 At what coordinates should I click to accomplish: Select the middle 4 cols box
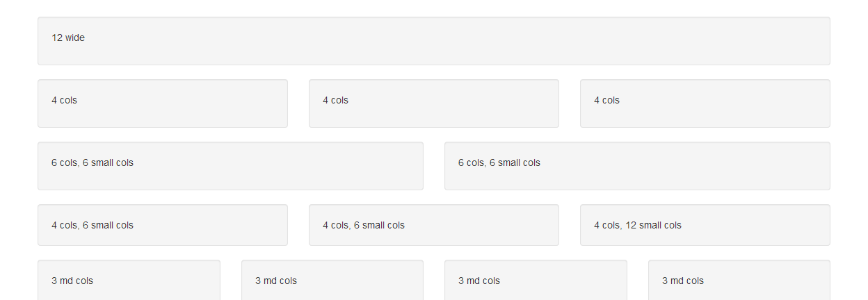click(434, 103)
